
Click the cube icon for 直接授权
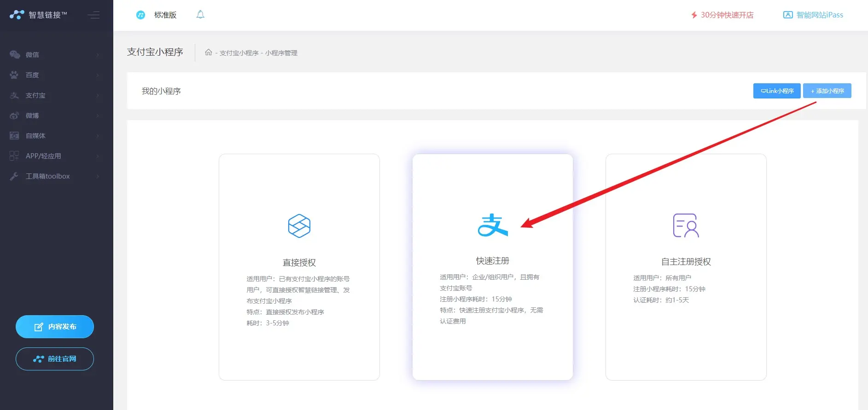299,226
